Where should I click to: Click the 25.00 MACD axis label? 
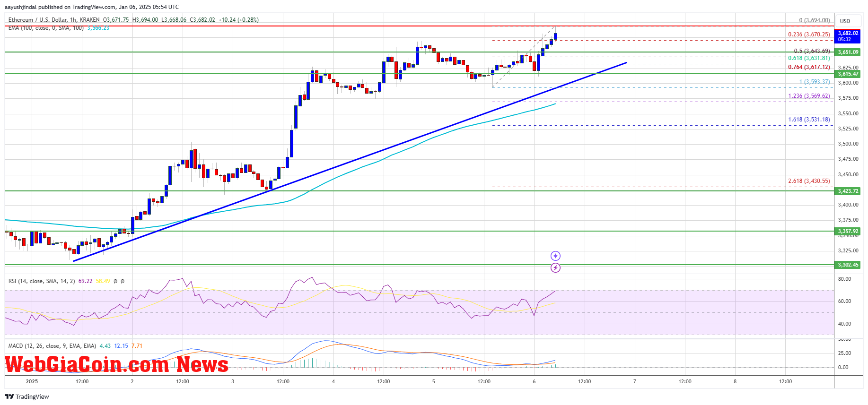[844, 353]
